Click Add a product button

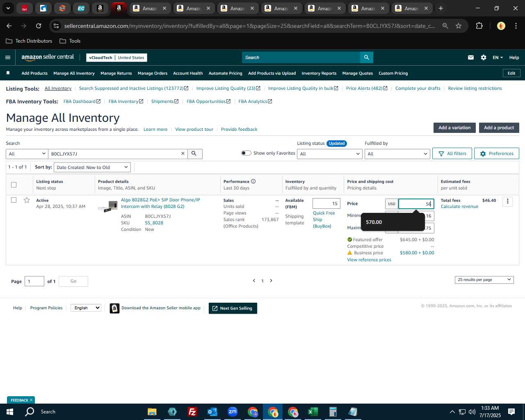pos(499,128)
